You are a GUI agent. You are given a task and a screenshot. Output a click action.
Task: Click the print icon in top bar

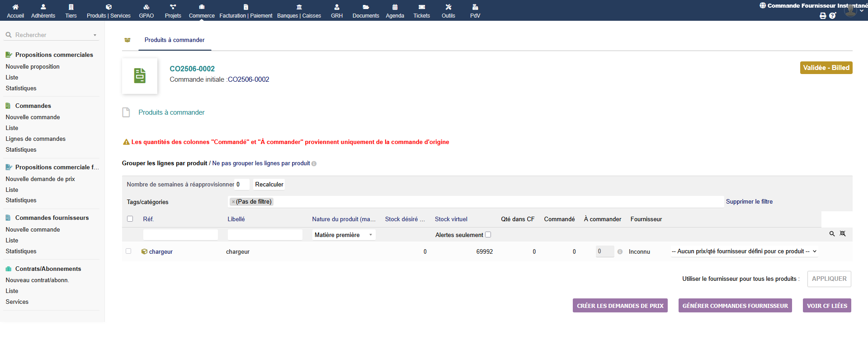(x=823, y=16)
